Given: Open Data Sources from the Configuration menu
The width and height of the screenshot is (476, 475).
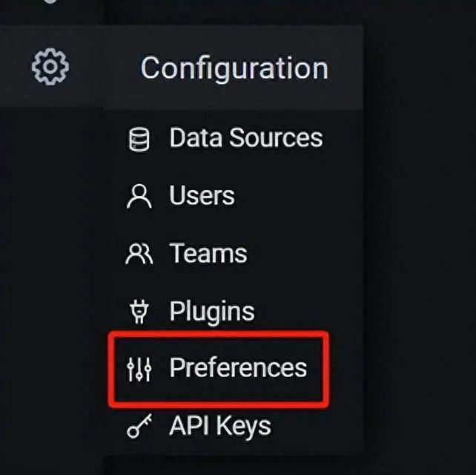Looking at the screenshot, I should tap(245, 138).
